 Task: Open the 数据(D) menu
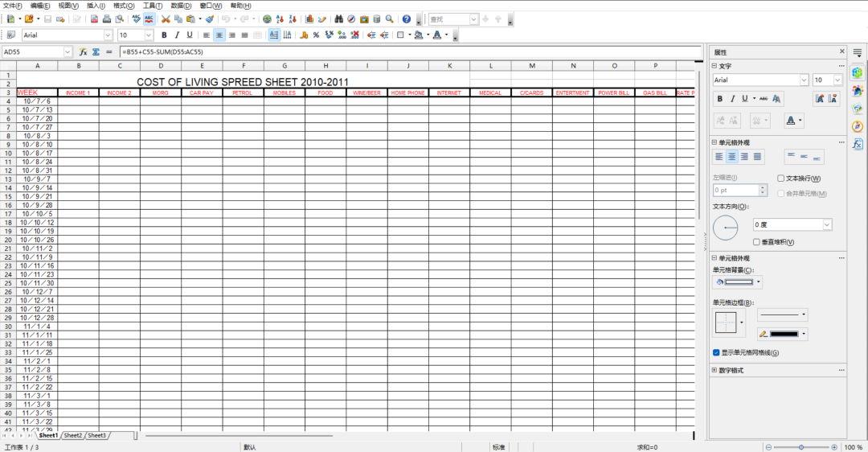(181, 6)
